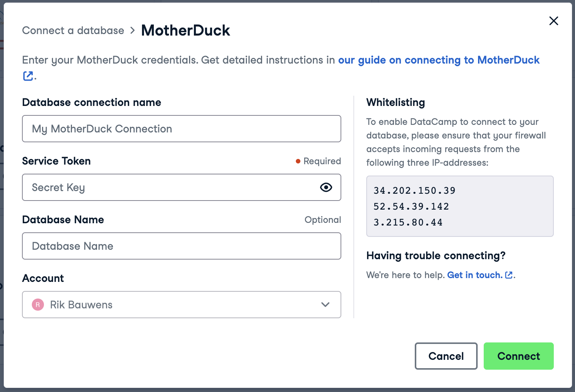The image size is (575, 392).
Task: Click the green Connect button
Action: [x=519, y=356]
